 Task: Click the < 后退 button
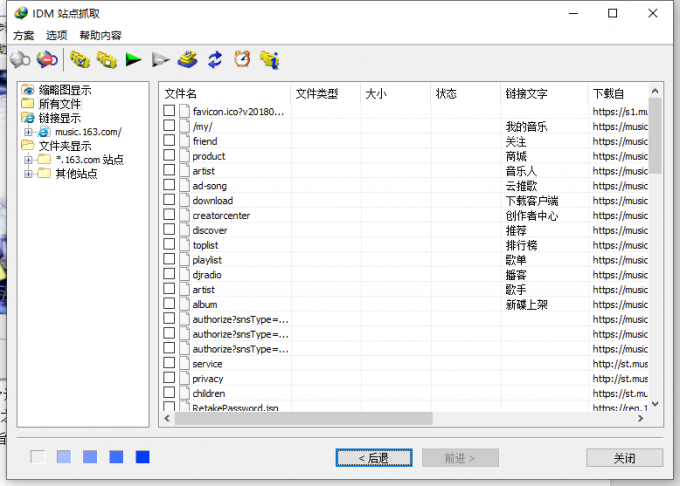[374, 458]
